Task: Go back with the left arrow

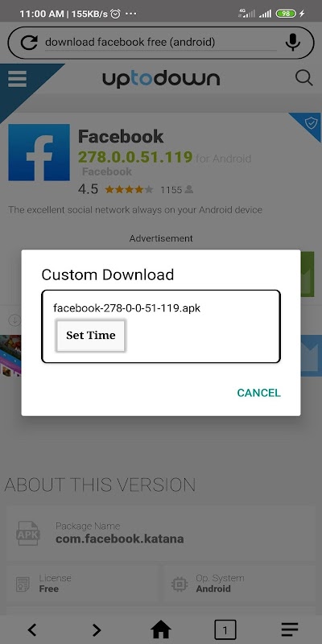Action: [32, 630]
